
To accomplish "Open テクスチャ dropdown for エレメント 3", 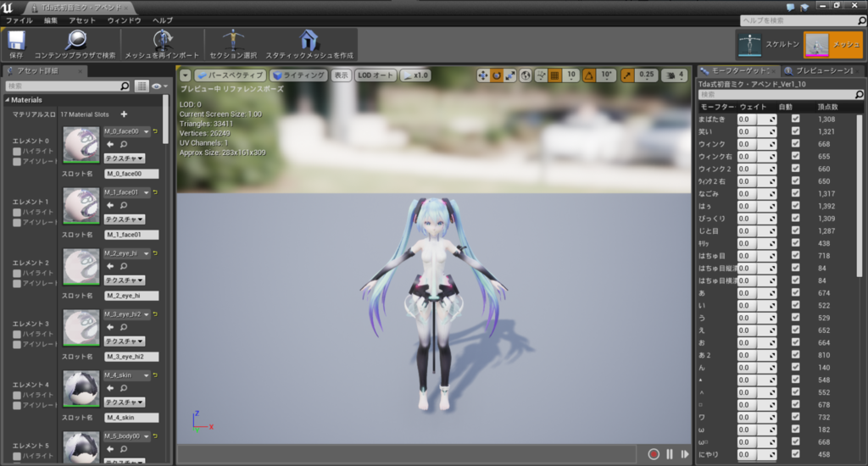I will 125,341.
